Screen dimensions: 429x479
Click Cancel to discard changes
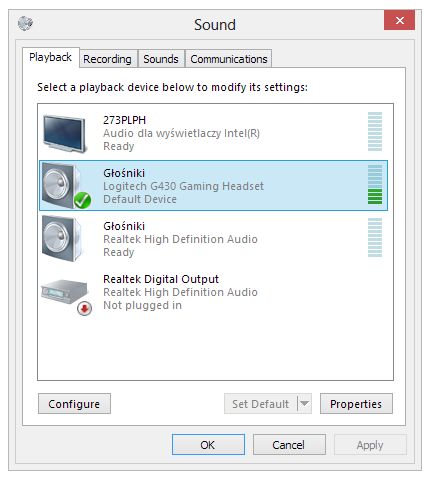coord(289,444)
